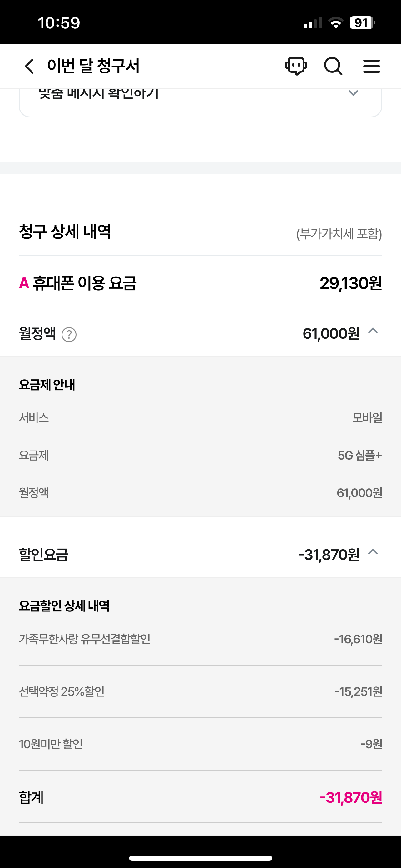Tap the search magnifier icon
Viewport: 401px width, 868px height.
click(x=333, y=66)
